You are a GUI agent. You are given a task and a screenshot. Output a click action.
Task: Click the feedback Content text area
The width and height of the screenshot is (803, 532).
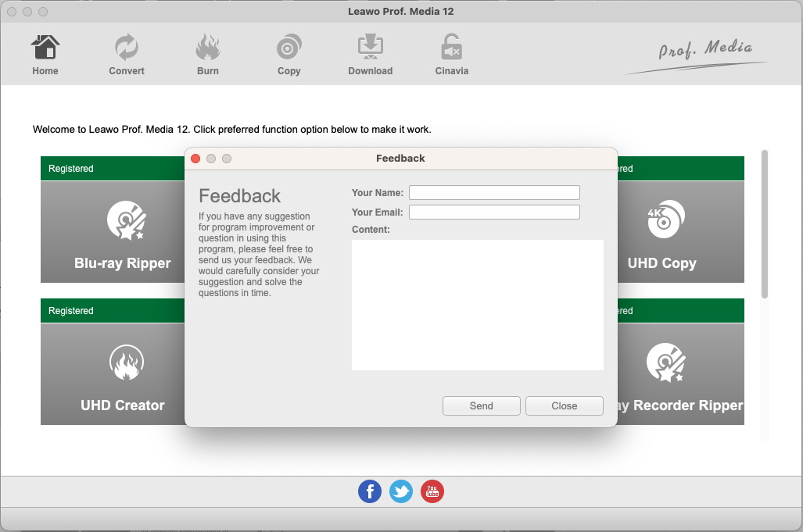click(477, 305)
